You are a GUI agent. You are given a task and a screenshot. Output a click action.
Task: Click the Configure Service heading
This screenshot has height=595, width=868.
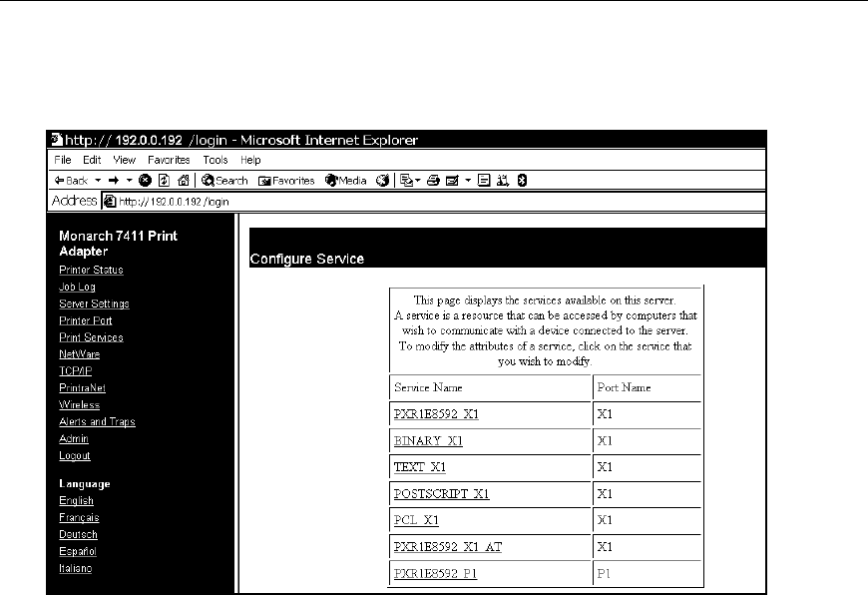click(306, 259)
